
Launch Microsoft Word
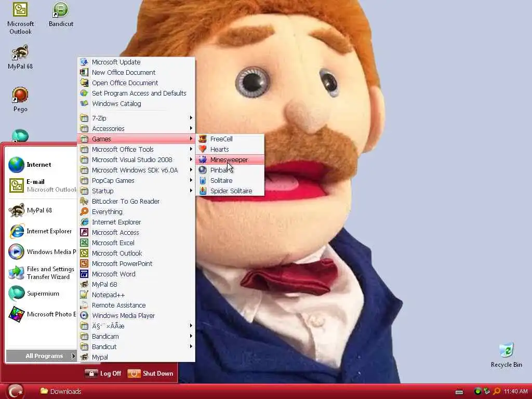137,274
